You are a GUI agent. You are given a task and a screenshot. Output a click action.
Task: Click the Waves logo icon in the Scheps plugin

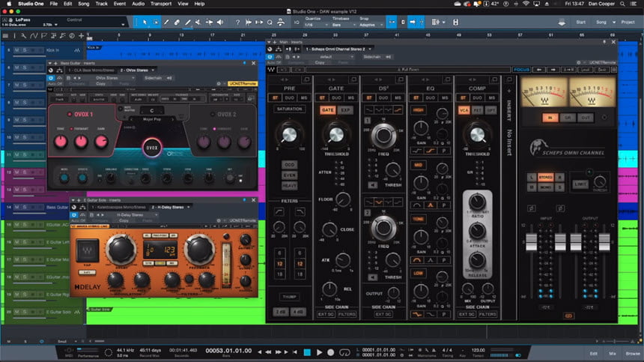click(x=271, y=70)
